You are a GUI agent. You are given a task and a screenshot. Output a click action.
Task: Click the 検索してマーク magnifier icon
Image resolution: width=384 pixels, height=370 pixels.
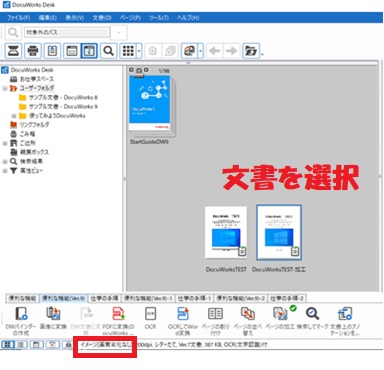(312, 314)
